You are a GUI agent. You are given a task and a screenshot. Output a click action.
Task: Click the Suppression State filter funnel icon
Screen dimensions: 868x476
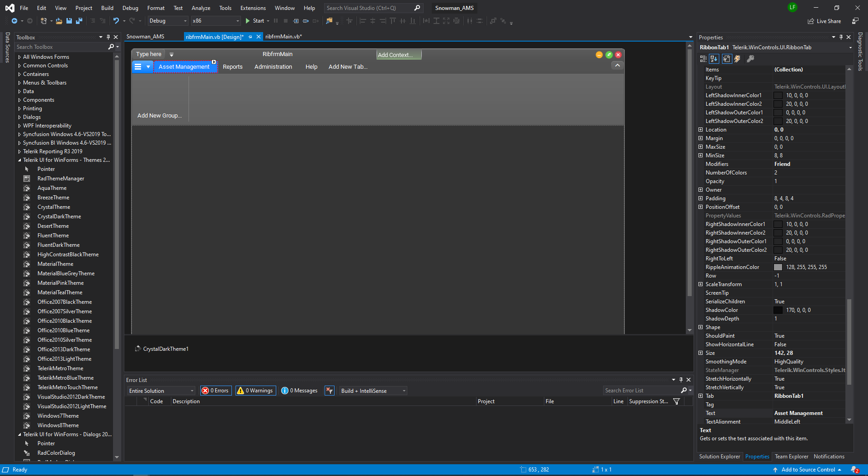tap(677, 401)
